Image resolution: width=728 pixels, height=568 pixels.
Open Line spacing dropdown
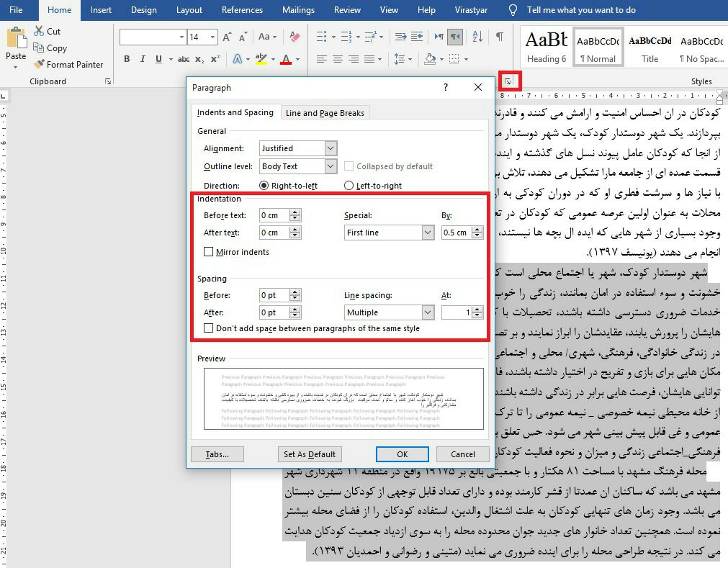coord(428,312)
